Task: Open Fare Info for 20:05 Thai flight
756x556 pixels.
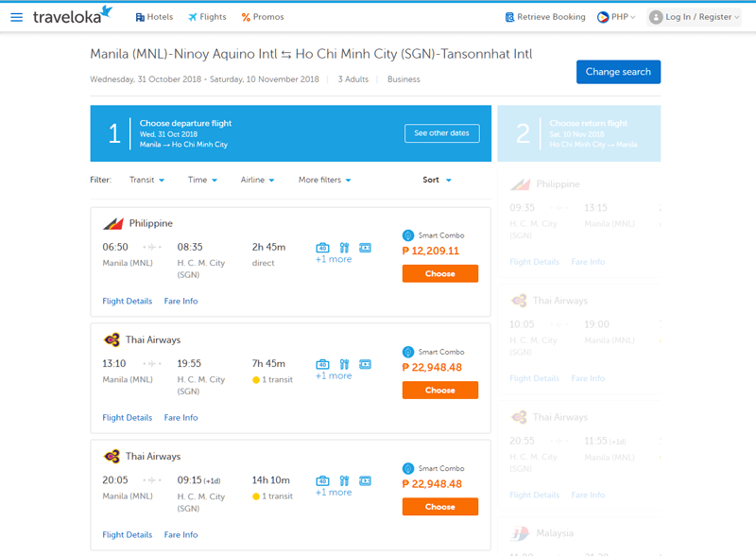Action: [180, 535]
